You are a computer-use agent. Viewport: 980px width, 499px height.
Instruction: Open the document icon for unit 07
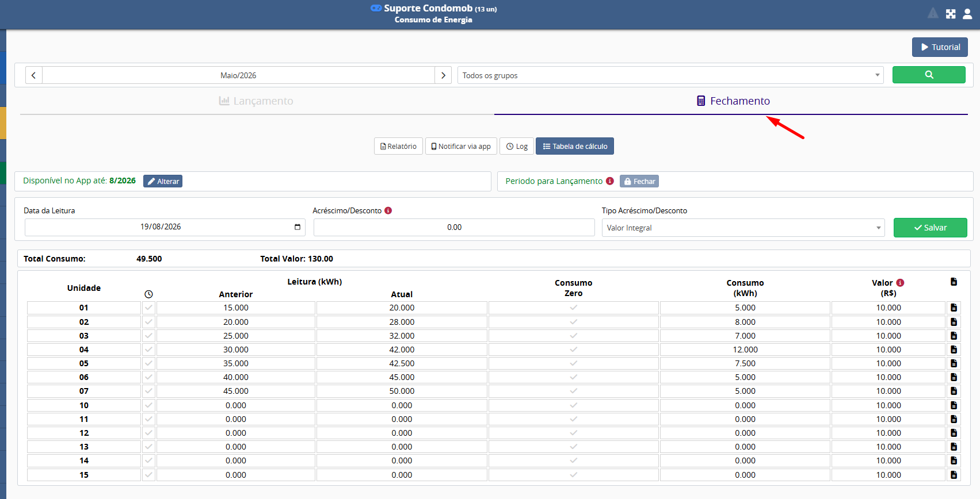(954, 391)
